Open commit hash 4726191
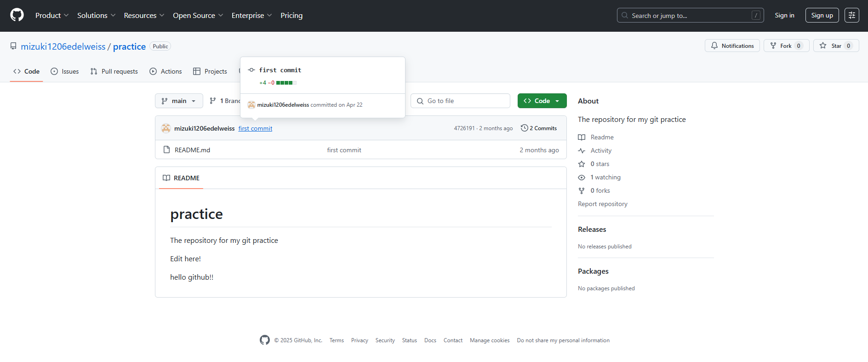868x362 pixels. (464, 128)
